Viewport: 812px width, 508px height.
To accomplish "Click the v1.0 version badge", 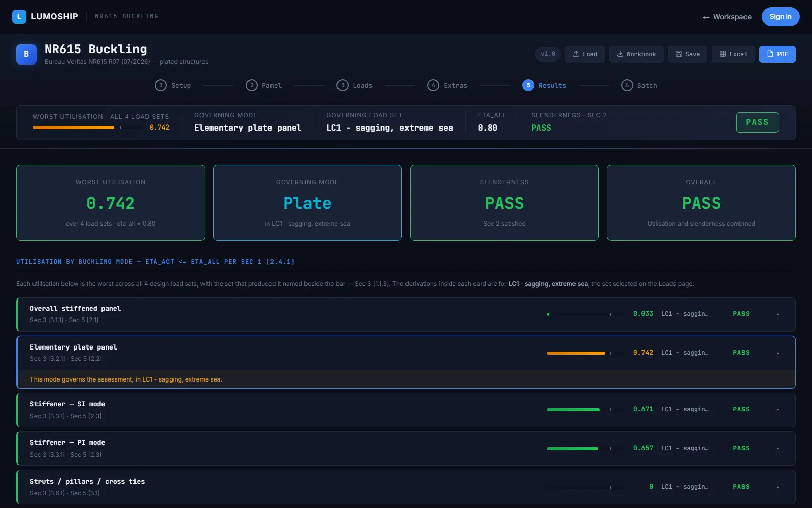I will point(548,54).
